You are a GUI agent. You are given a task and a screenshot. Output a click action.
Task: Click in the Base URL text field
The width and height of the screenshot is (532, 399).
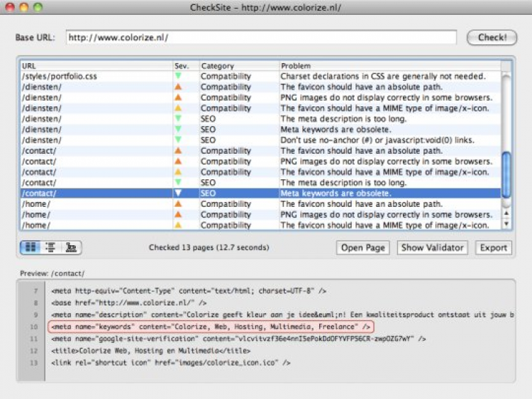click(261, 38)
